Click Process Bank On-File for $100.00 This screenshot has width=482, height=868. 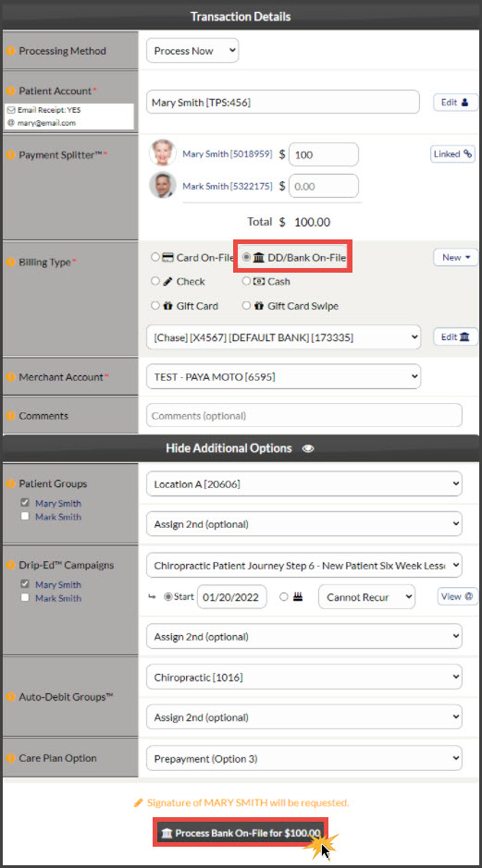pyautogui.click(x=241, y=833)
